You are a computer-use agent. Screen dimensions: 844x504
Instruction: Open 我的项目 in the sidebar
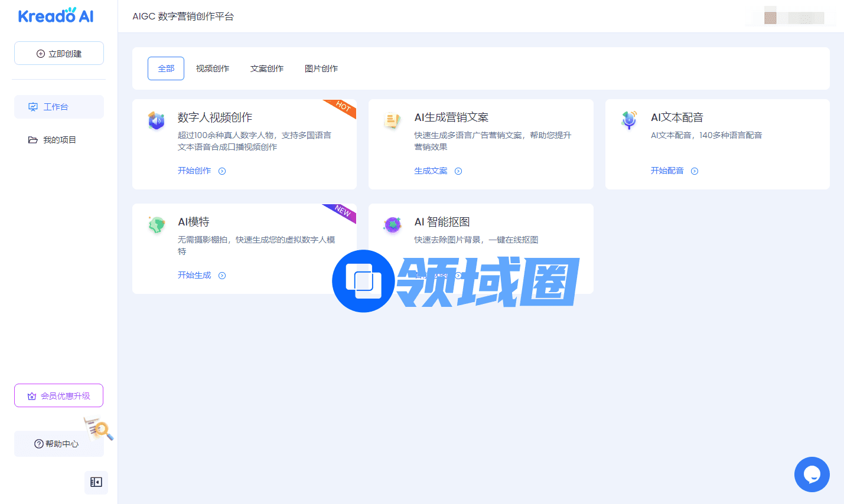coord(59,140)
